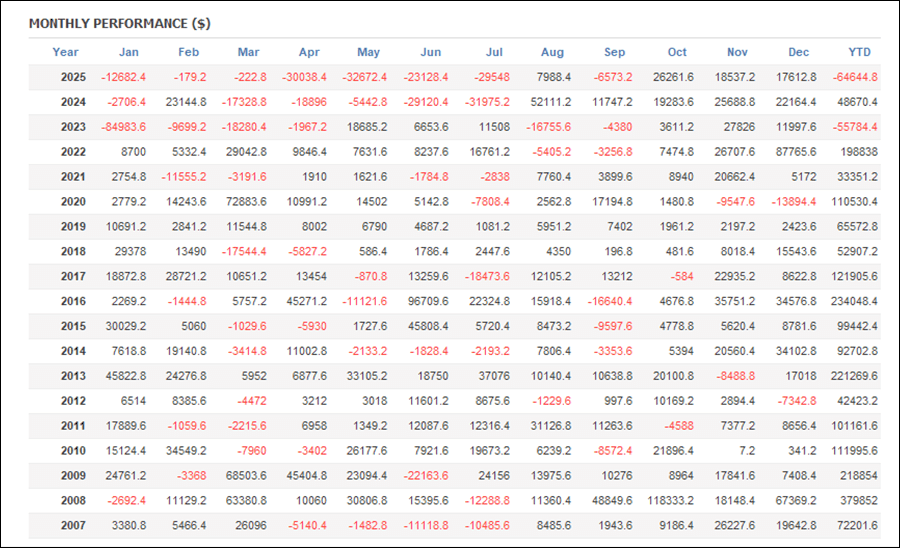The image size is (900, 548).
Task: Select August 2024 value 52111.2
Action: coord(547,102)
